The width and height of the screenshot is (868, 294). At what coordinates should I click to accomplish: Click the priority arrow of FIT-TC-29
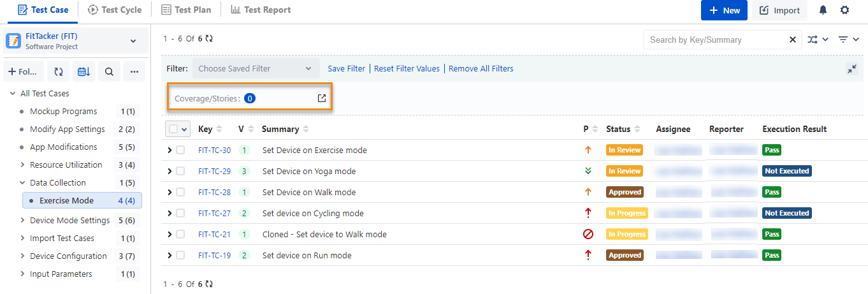(588, 171)
